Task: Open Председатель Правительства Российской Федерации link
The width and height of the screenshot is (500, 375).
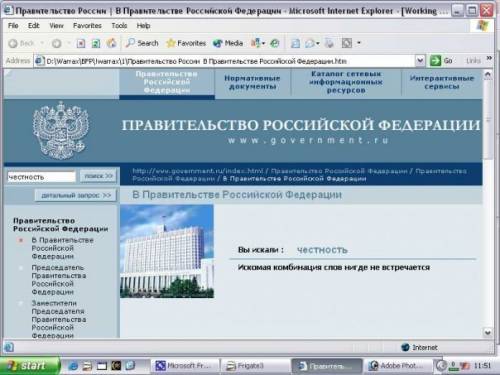Action: [59, 280]
